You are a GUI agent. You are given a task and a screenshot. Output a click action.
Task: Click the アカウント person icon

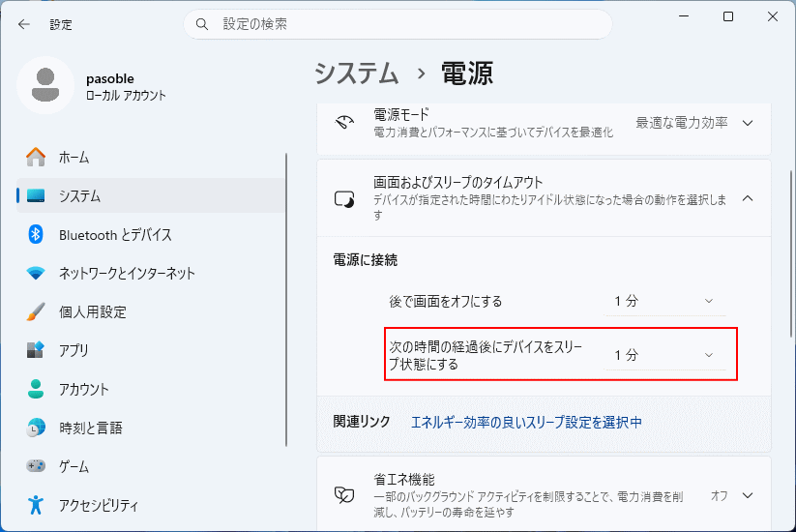point(36,389)
